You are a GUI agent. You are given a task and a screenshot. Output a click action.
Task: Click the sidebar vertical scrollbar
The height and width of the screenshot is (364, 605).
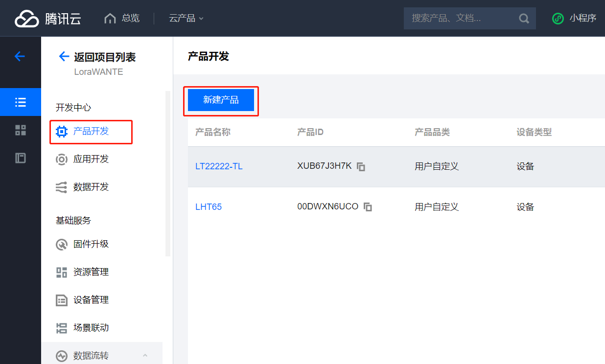click(x=168, y=174)
